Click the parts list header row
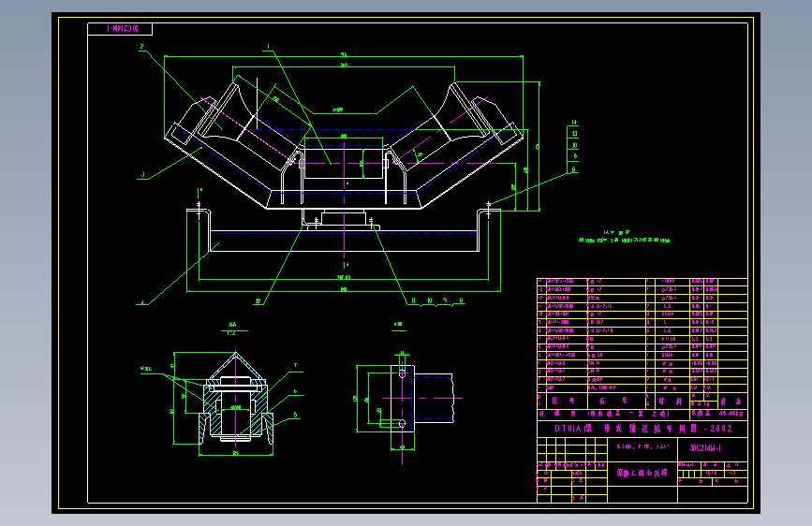Image resolution: width=812 pixels, height=526 pixels. pyautogui.click(x=642, y=402)
